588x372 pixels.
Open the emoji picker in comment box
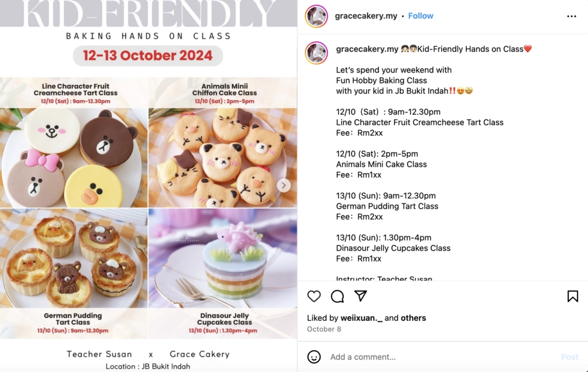click(314, 357)
